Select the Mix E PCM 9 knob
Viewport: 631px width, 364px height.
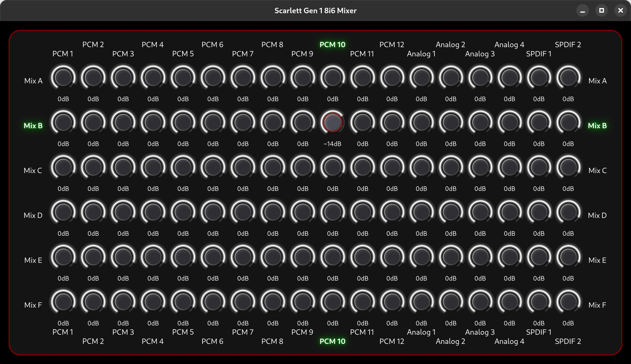[303, 257]
